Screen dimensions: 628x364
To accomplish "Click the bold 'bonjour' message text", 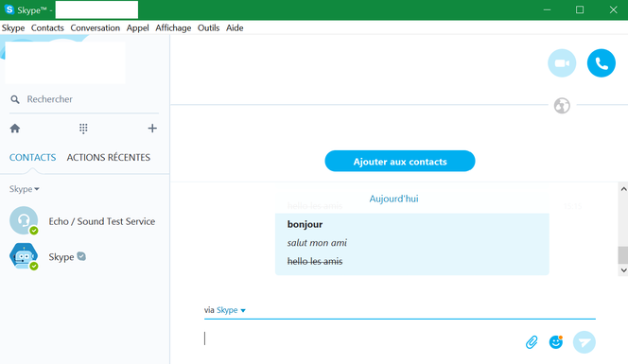I will 305,224.
